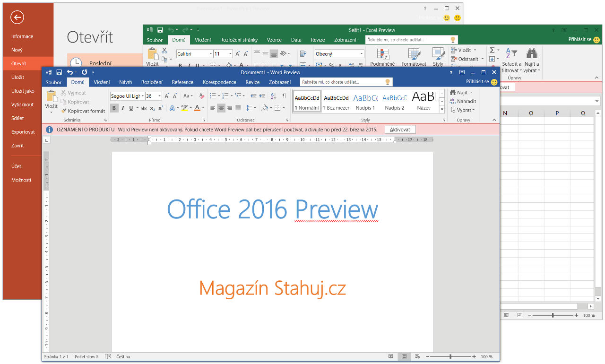Save the Word document via quick access
The width and height of the screenshot is (605, 364).
(x=59, y=72)
